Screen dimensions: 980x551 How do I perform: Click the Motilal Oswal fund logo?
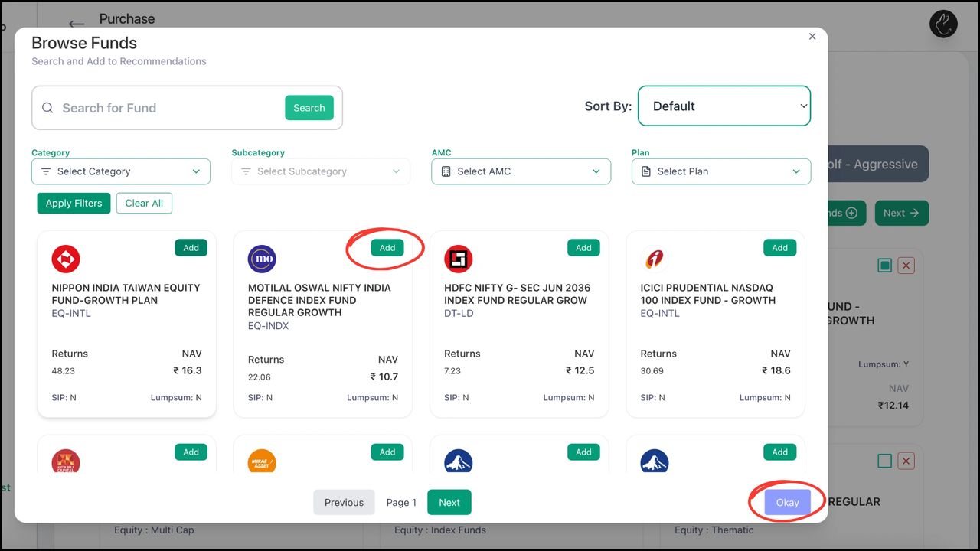[x=262, y=259]
